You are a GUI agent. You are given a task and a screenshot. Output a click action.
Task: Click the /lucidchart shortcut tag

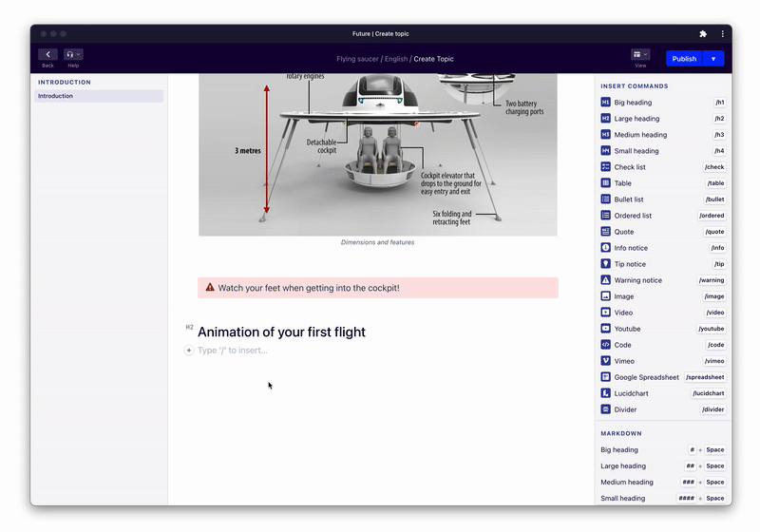(708, 393)
